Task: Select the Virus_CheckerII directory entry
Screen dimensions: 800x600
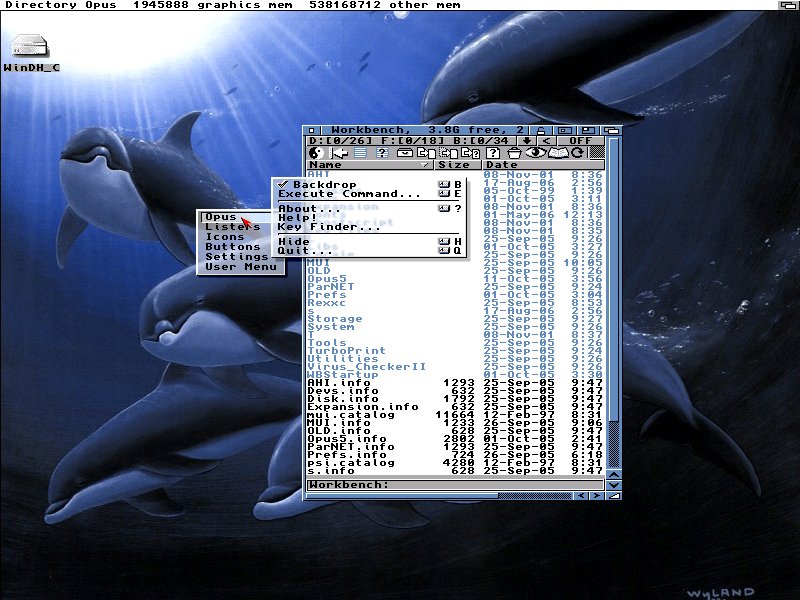Action: coord(455,366)
